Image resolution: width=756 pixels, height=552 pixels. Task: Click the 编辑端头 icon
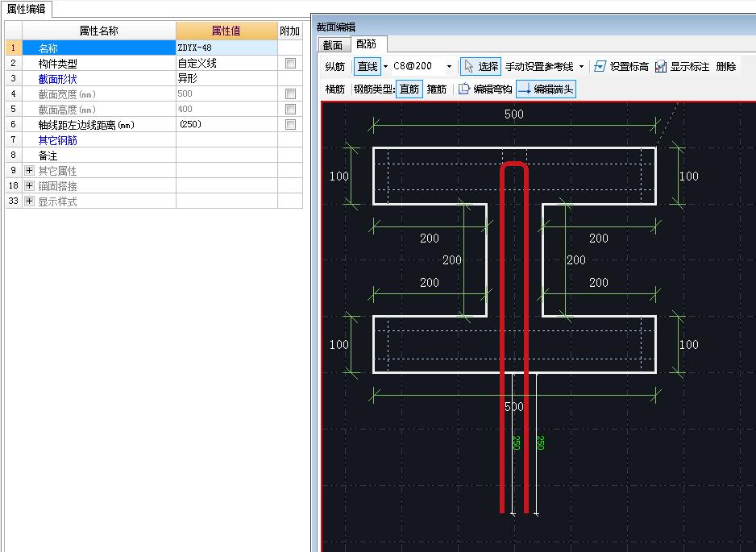tap(524, 89)
